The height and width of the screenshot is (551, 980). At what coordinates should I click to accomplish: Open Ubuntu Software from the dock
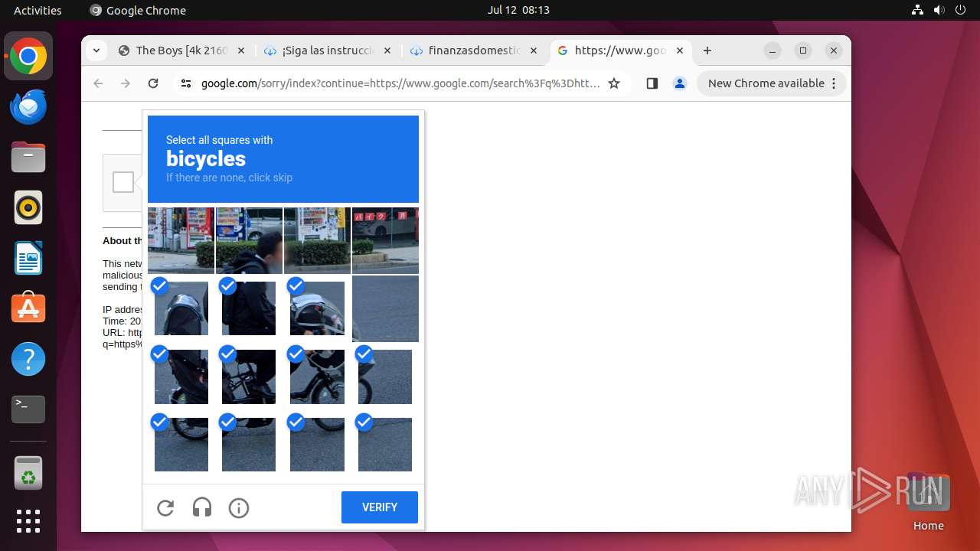coord(28,308)
